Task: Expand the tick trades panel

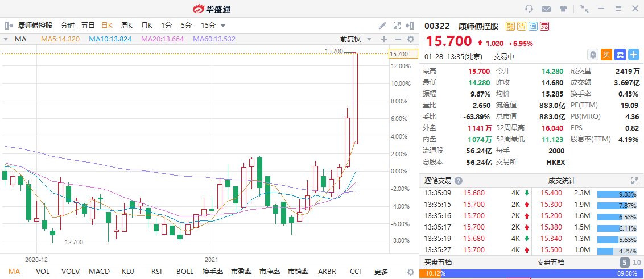Action: [634, 181]
